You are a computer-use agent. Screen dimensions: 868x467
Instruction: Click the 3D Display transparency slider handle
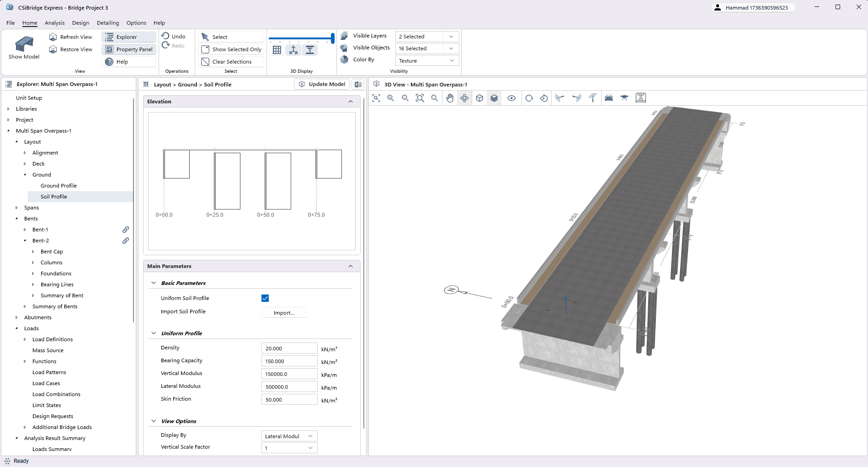pyautogui.click(x=332, y=38)
